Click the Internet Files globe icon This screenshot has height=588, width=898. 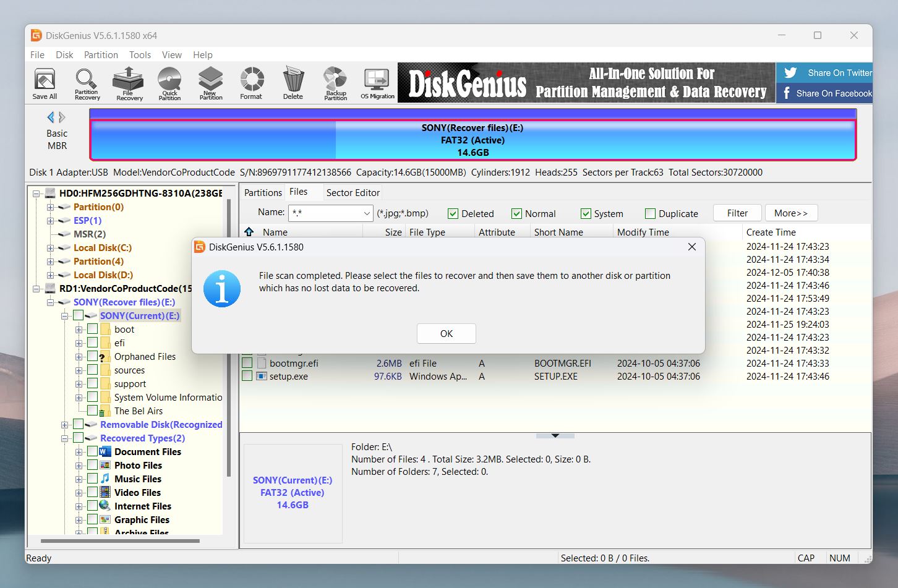click(105, 506)
